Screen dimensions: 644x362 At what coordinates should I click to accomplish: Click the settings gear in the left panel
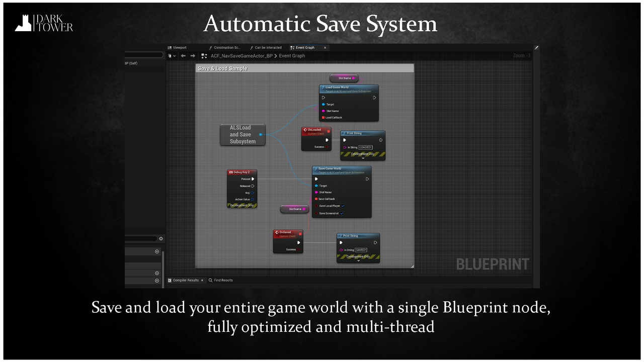pos(161,238)
